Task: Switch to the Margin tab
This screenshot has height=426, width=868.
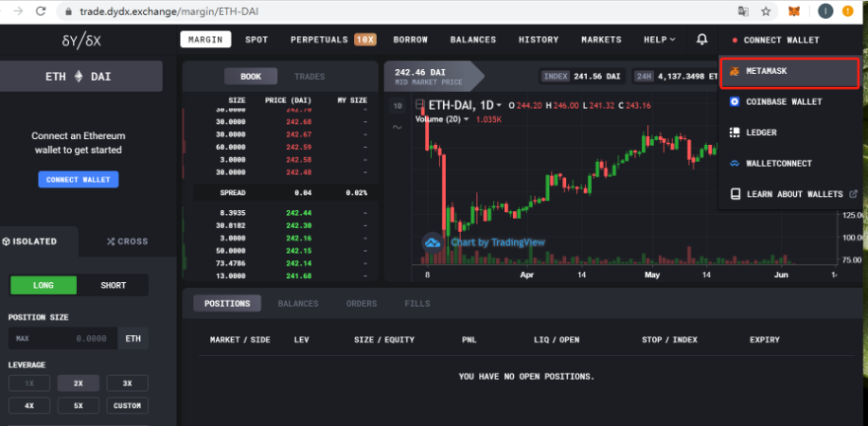Action: point(205,40)
